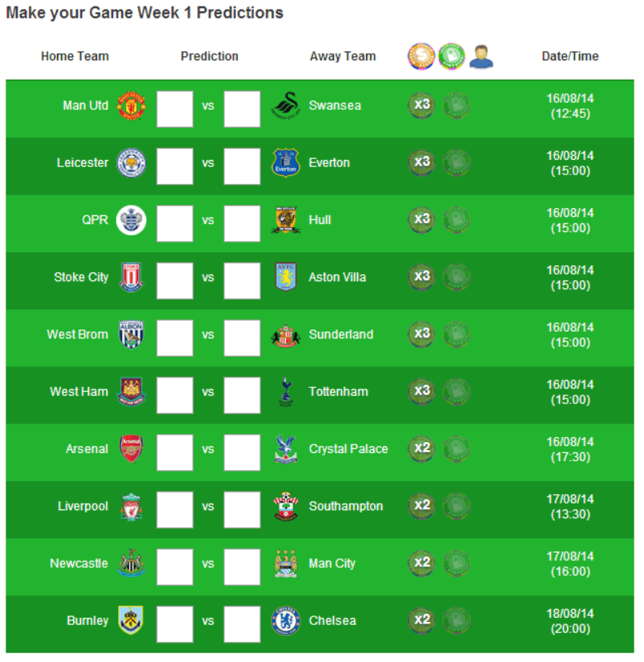Image resolution: width=644 pixels, height=662 pixels.
Task: Click the Newcastle home score box
Action: point(175,566)
